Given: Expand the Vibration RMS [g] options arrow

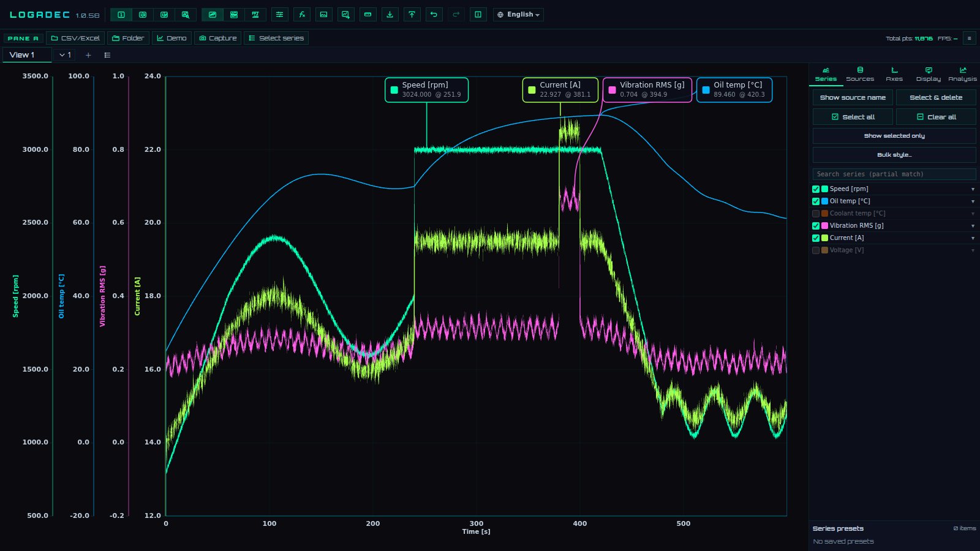Looking at the screenshot, I should [973, 226].
